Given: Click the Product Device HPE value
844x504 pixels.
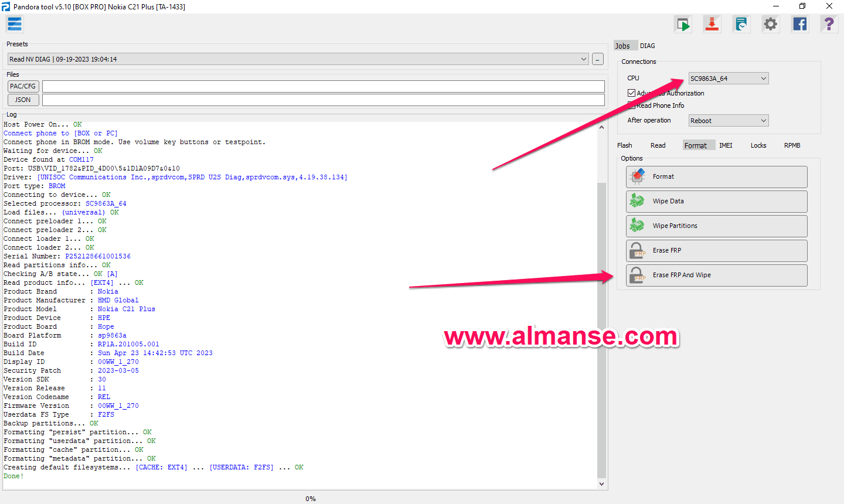Looking at the screenshot, I should (x=104, y=318).
